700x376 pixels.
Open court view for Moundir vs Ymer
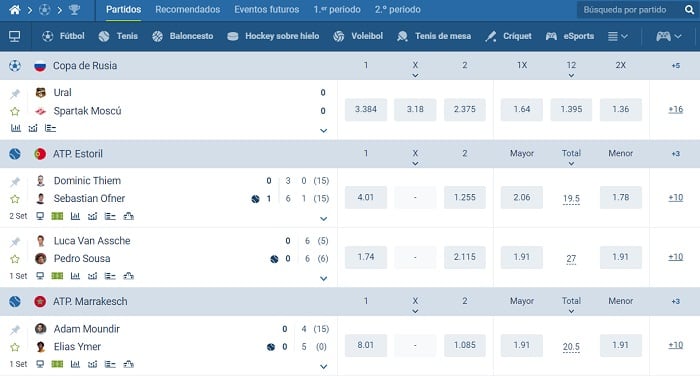pyautogui.click(x=57, y=364)
